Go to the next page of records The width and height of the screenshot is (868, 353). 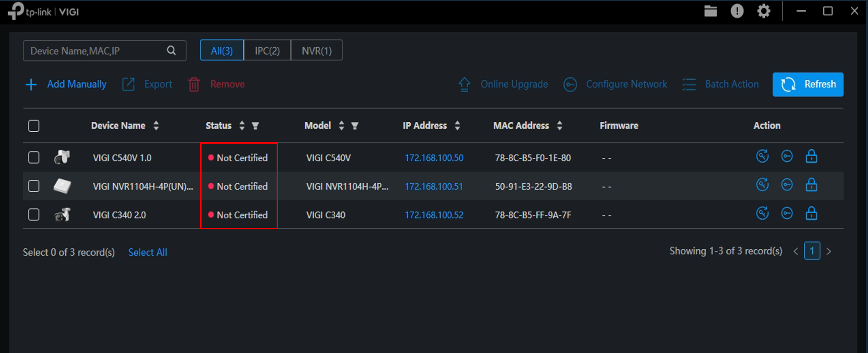coord(829,251)
